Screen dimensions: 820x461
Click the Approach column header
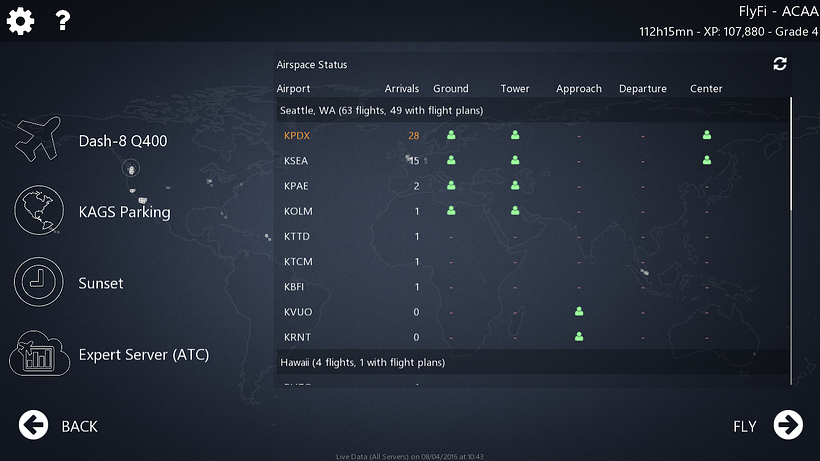click(x=579, y=89)
